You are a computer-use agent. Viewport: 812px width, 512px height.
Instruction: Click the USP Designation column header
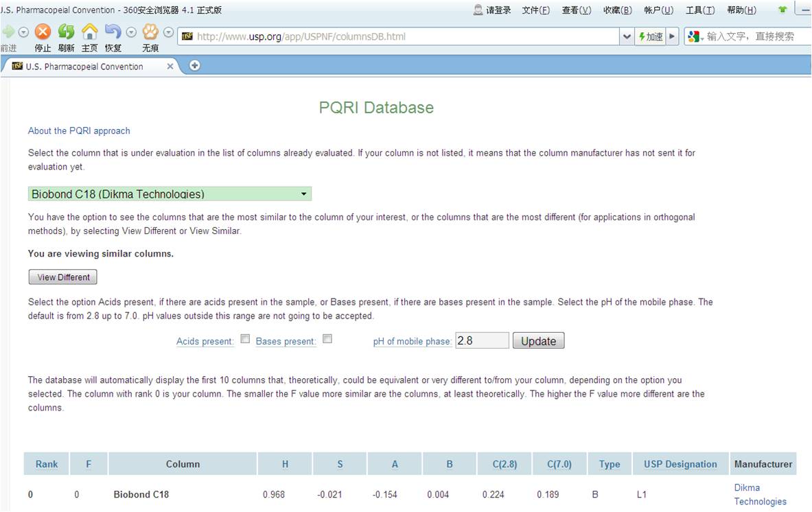(680, 465)
